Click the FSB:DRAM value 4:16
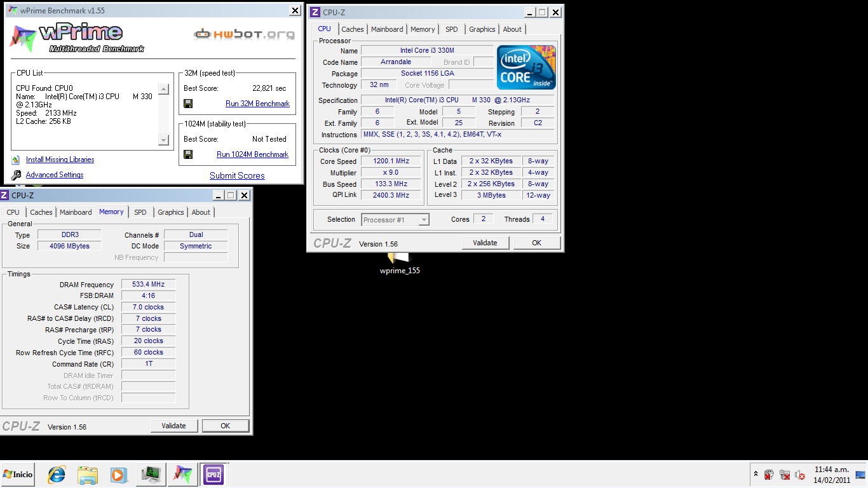The height and width of the screenshot is (488, 868). 148,296
